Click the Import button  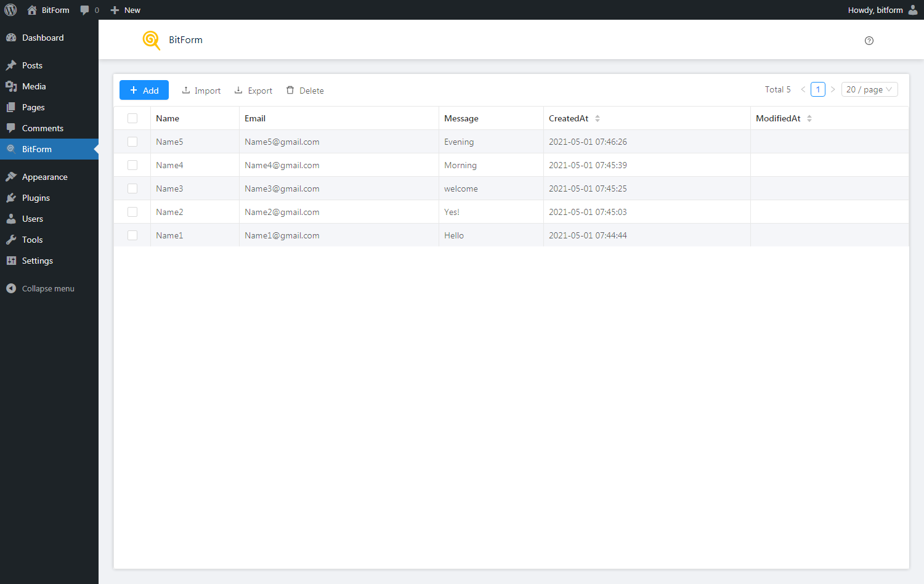click(x=201, y=91)
